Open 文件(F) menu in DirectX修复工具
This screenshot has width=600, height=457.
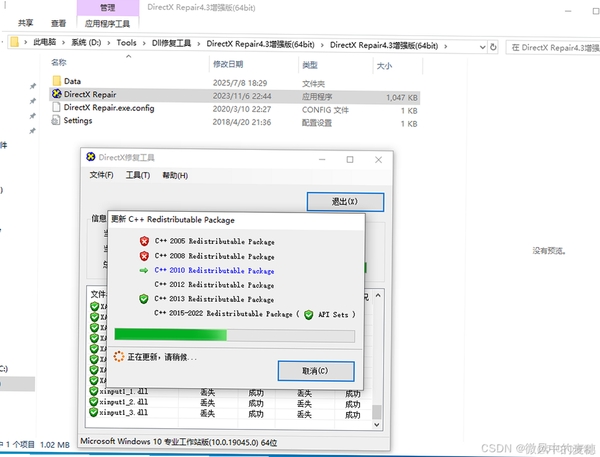[101, 175]
